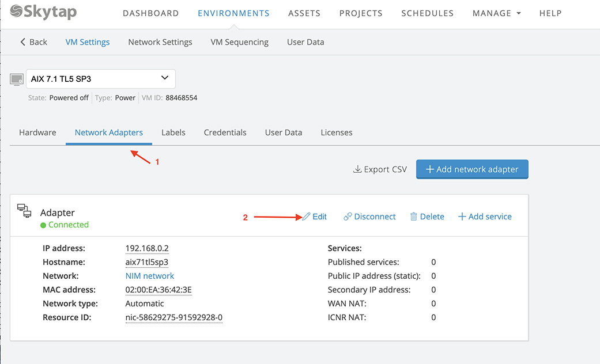
Task: Open VM Sequencing settings
Action: 240,42
